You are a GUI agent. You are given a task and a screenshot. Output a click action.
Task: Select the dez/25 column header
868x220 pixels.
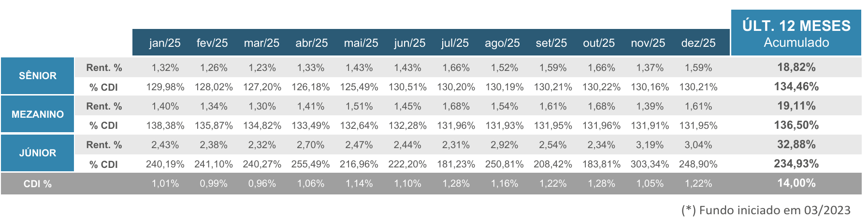698,43
